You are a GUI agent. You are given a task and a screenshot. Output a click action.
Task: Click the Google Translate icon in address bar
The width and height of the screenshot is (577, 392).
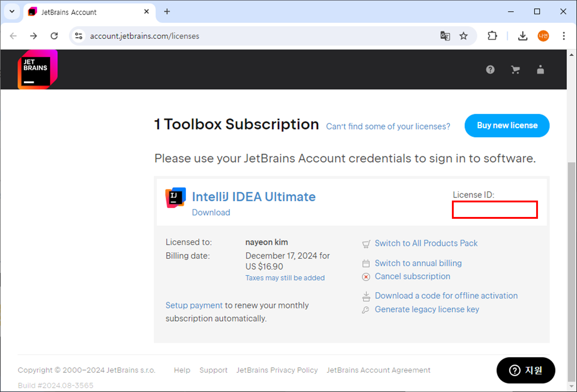click(445, 36)
